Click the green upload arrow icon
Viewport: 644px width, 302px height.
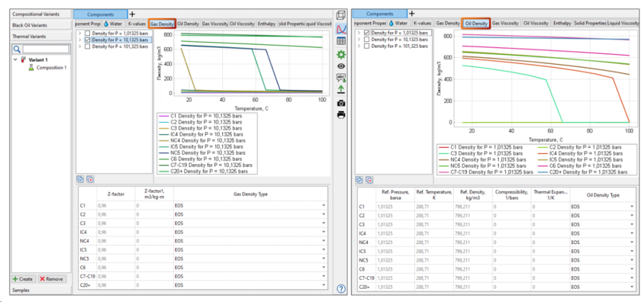coord(341,90)
